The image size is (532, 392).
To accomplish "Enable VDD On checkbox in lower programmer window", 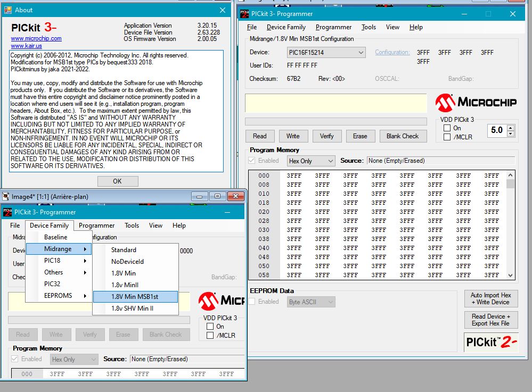I will 210,326.
